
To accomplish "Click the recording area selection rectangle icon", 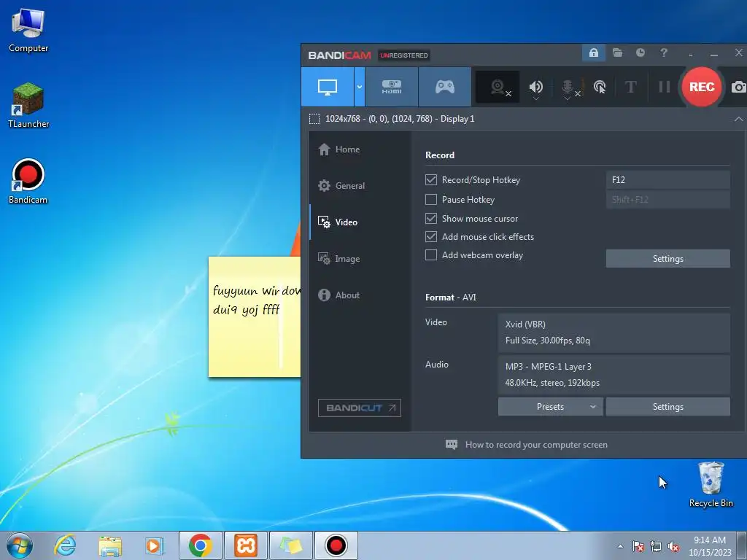I will click(x=314, y=119).
